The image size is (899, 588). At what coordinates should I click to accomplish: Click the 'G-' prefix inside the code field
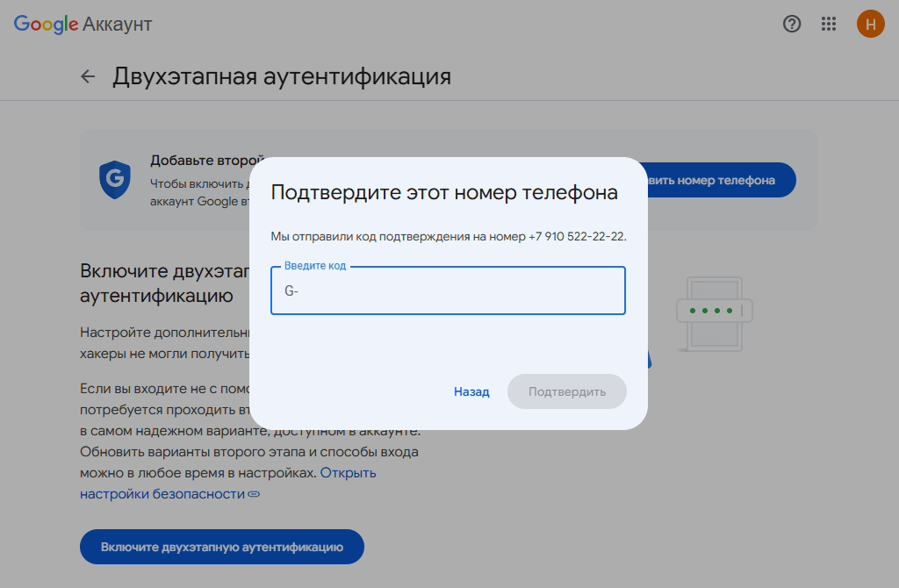(x=291, y=292)
